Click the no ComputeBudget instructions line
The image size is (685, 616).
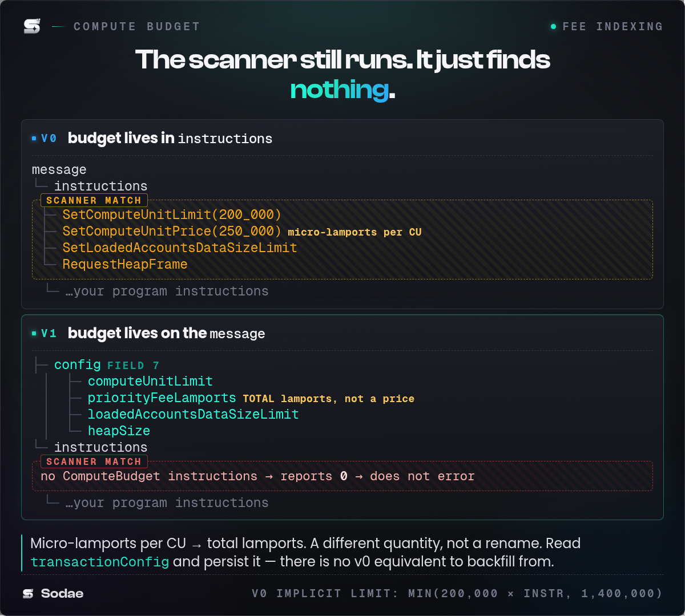point(257,476)
